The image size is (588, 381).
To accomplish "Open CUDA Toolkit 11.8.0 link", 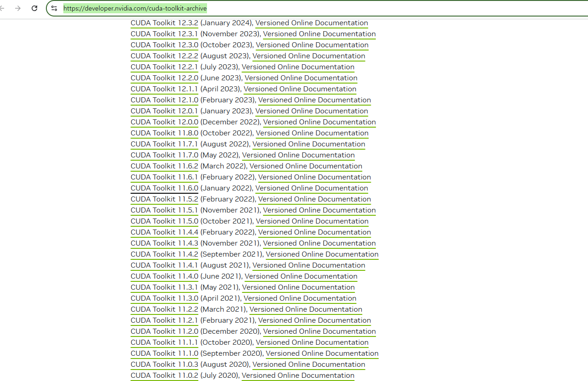I will pos(164,133).
